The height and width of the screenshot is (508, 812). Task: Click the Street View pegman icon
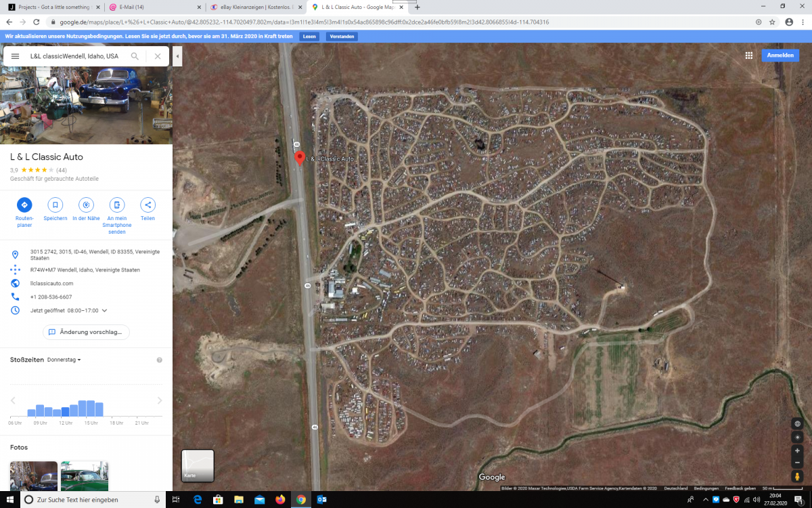pyautogui.click(x=798, y=477)
